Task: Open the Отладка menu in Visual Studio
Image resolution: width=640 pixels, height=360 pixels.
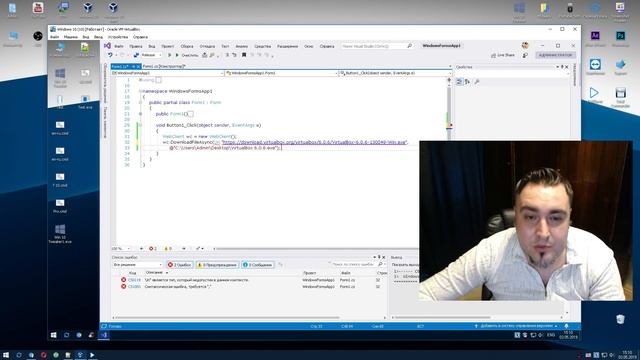Action: tap(207, 46)
